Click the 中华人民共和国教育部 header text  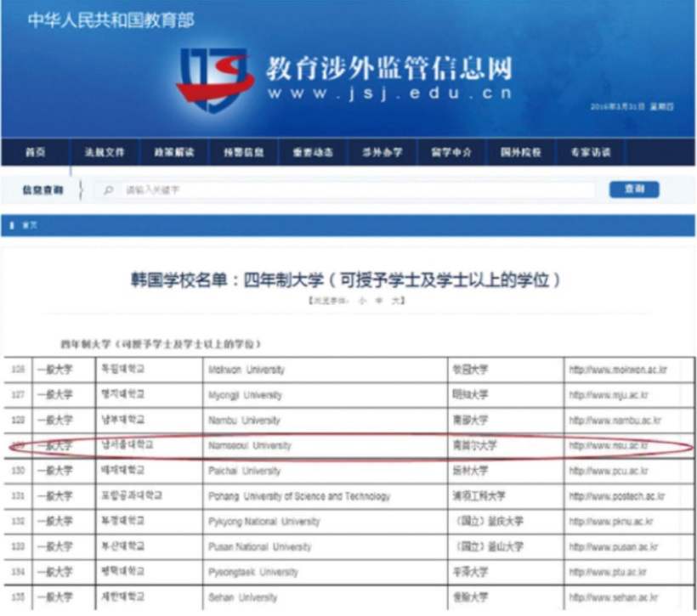point(110,20)
